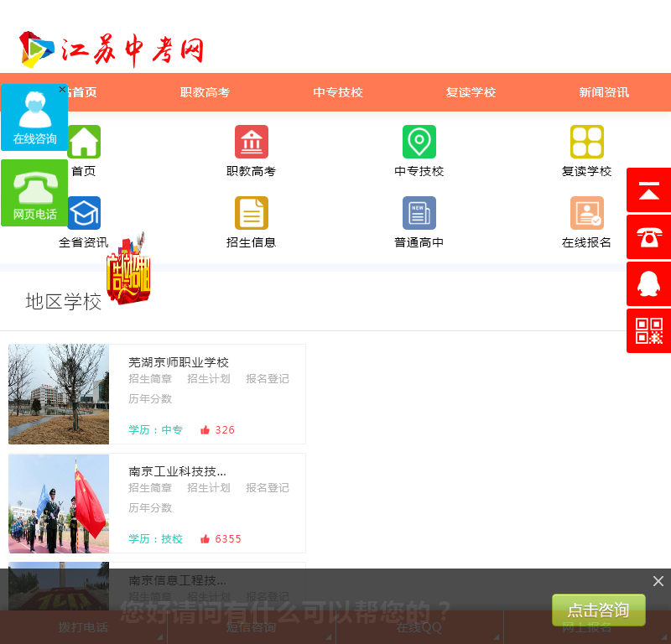Click the blue 在线咨询 floating widget
Screen dimensions: 671x644
(34, 117)
